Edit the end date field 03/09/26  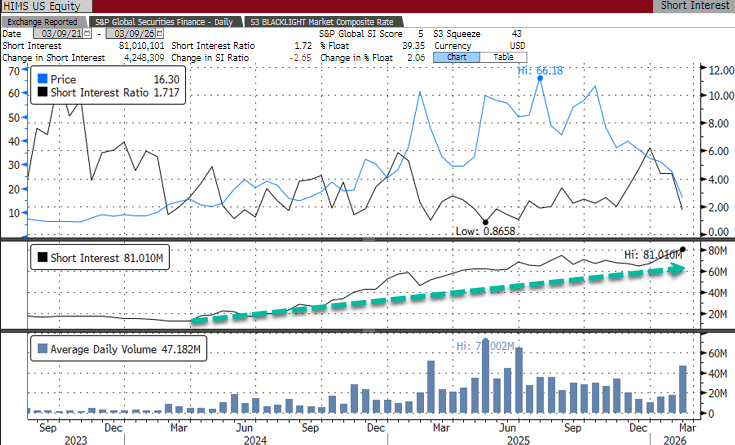pos(129,33)
